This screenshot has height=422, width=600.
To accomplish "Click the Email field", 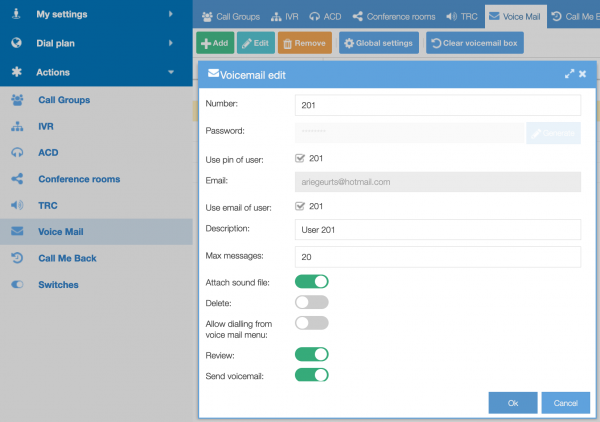I will (438, 182).
